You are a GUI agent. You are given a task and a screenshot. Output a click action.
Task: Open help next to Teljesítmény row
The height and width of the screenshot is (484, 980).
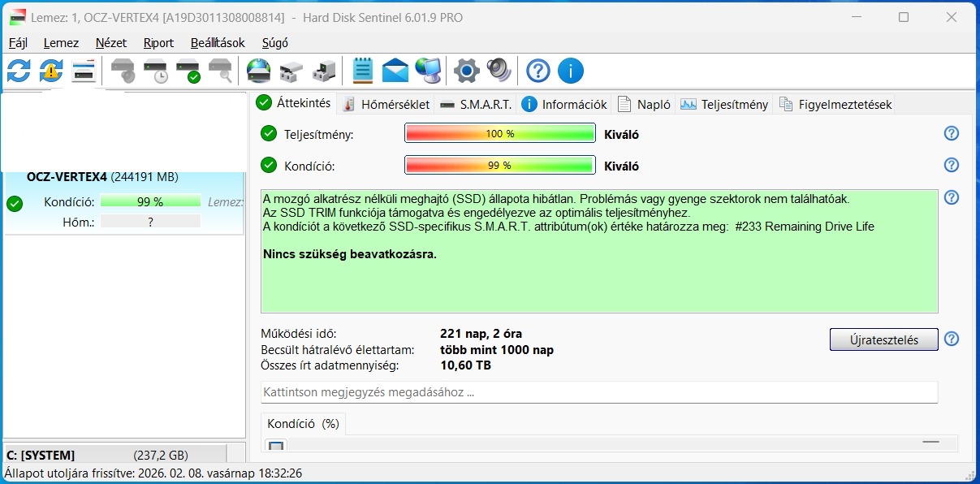click(952, 133)
